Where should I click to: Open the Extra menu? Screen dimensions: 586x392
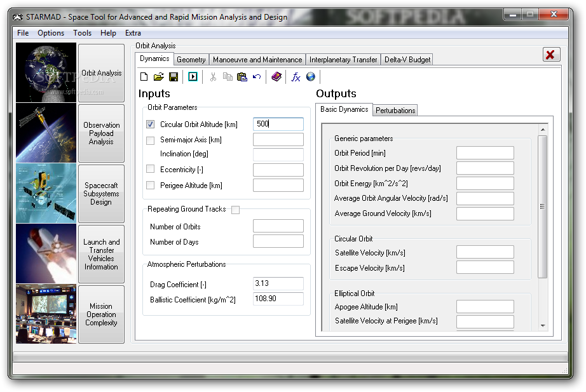coord(133,33)
